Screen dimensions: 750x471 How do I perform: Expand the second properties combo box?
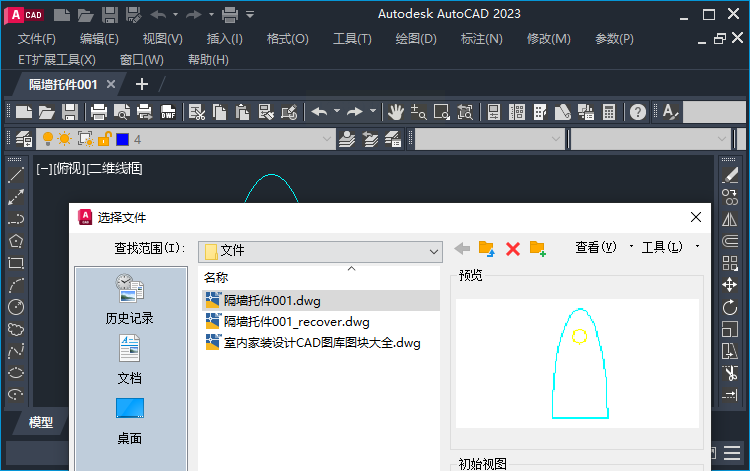[x=555, y=139]
